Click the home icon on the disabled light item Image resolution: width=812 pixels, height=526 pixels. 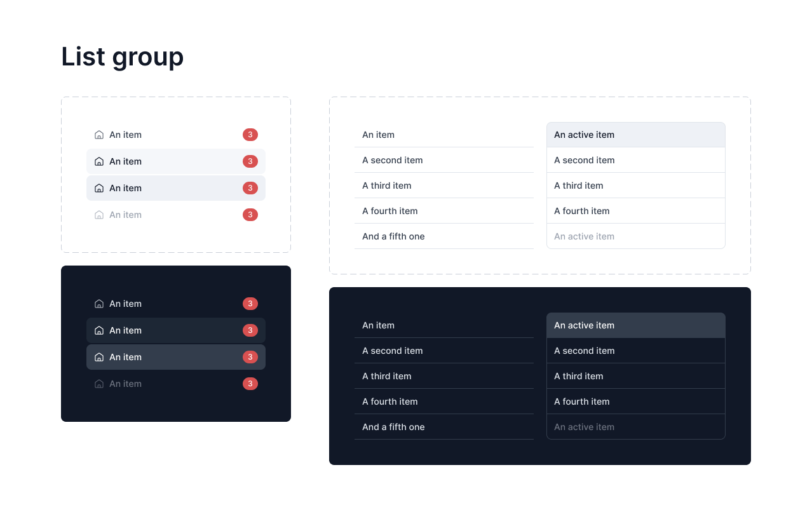point(99,215)
